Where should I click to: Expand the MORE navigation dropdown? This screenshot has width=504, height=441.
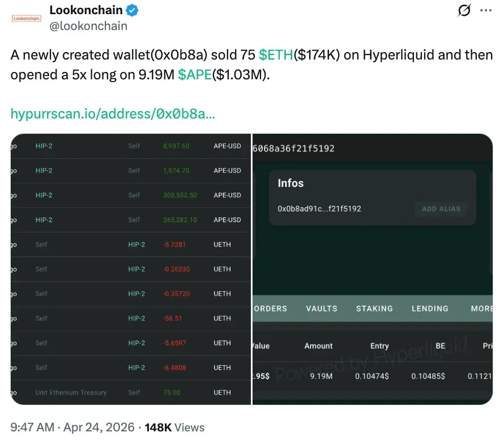481,308
